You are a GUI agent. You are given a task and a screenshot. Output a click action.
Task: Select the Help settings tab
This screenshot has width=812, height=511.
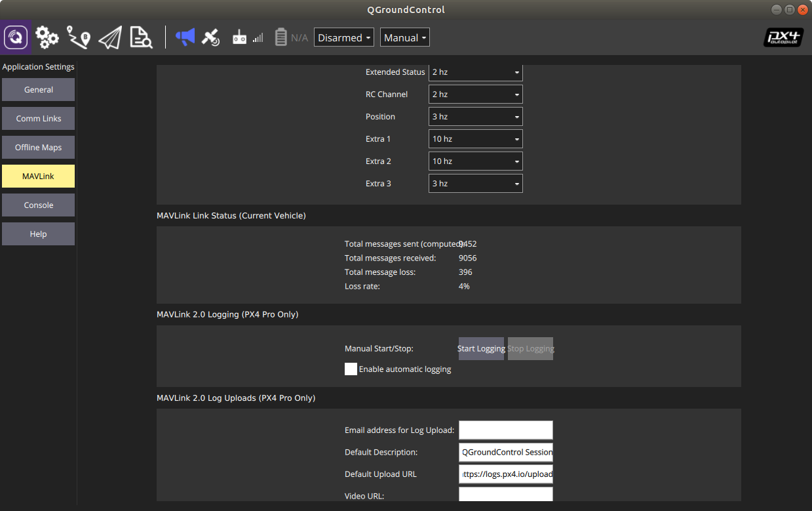[39, 234]
